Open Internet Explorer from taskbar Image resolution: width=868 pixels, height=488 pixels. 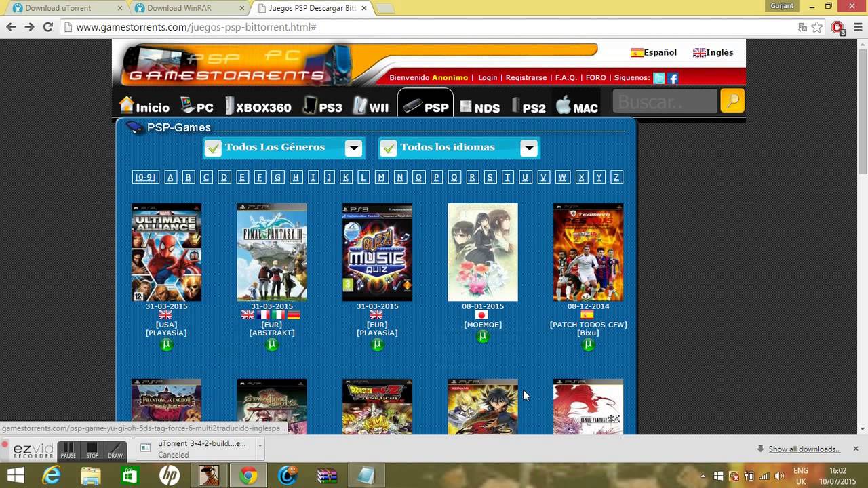(x=52, y=476)
